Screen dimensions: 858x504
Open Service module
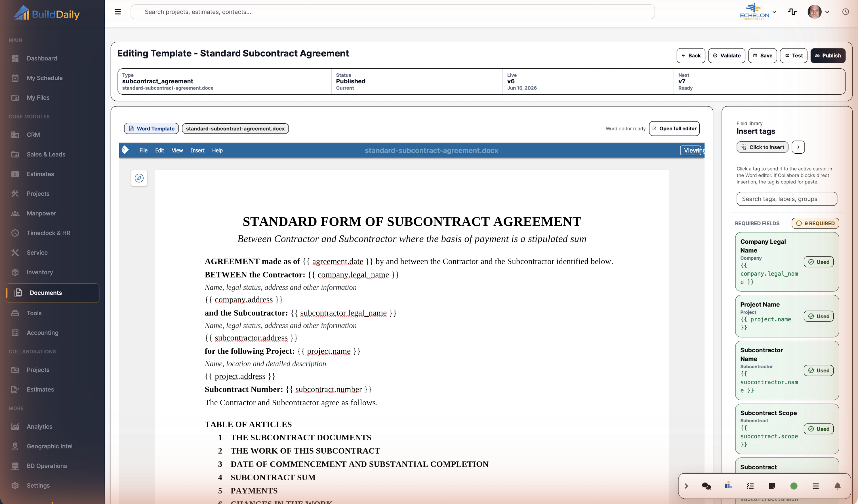(52, 253)
